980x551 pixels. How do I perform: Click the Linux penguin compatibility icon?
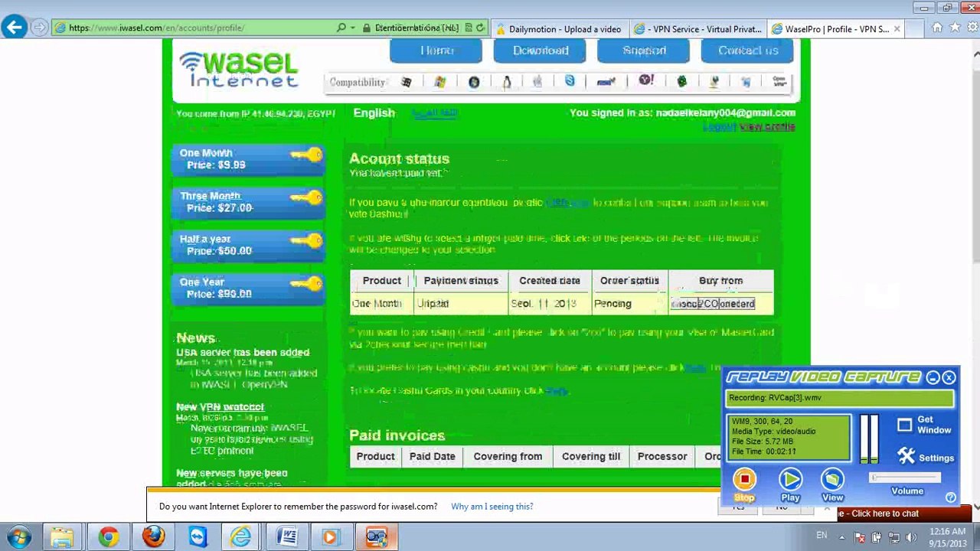click(x=506, y=82)
